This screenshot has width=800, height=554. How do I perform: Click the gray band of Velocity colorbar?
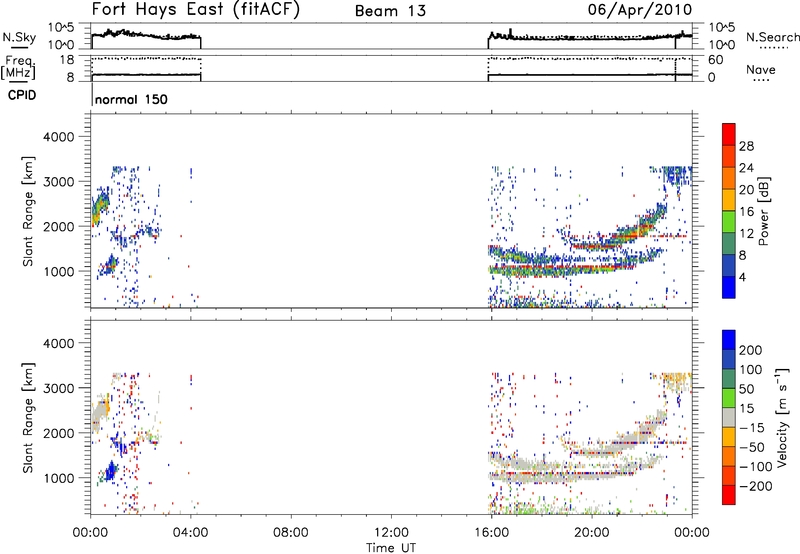click(729, 417)
